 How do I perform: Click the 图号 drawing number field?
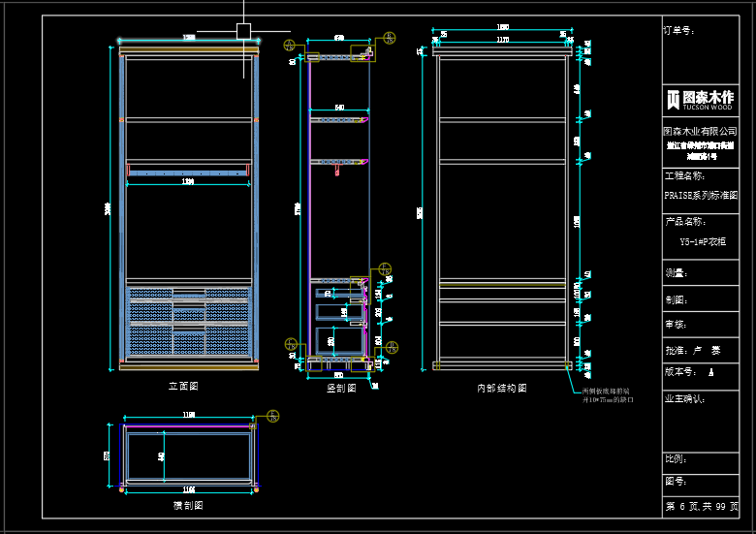[676, 481]
